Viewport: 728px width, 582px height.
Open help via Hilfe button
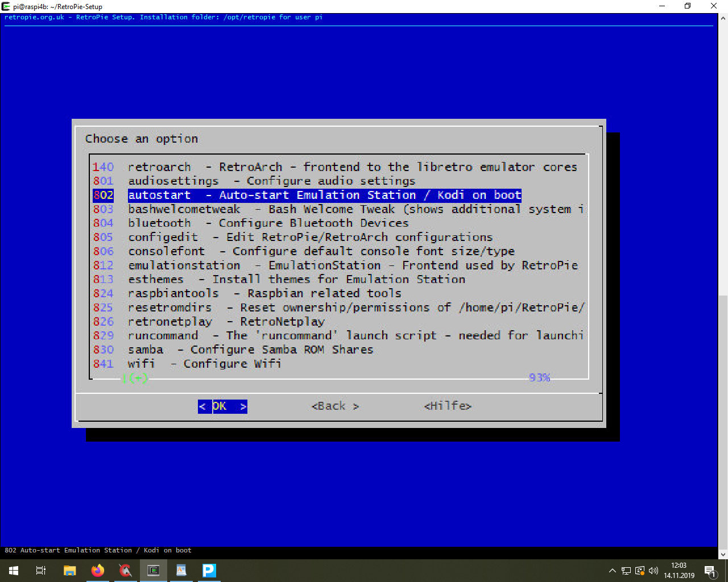(448, 406)
